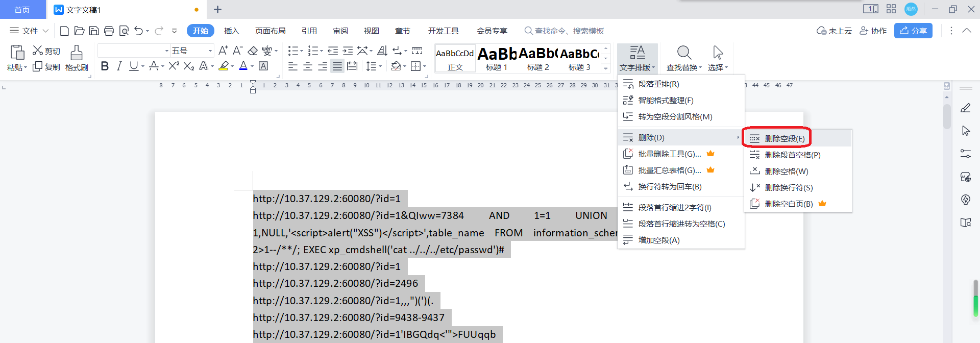Image resolution: width=980 pixels, height=343 pixels.
Task: Toggle bold formatting
Action: 105,66
